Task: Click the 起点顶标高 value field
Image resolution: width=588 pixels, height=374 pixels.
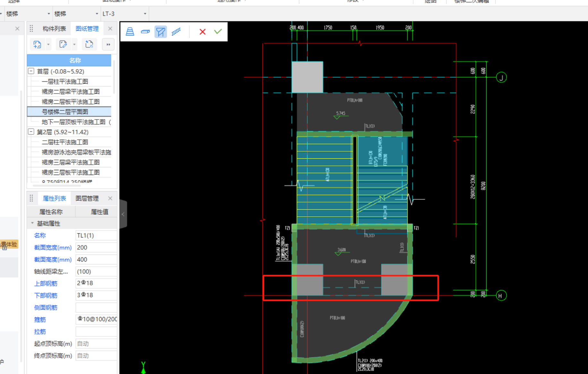Action: tap(96, 344)
